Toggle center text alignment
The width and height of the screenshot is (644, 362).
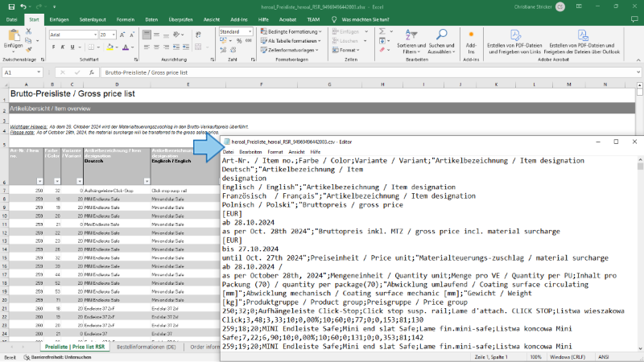pos(156,47)
